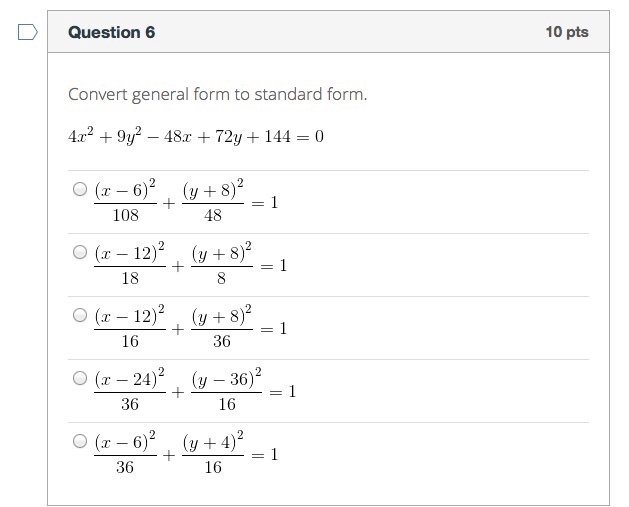Screen dimensions: 629x507
Task: Click the general form equation ending in 144 = 0
Action: 196,136
